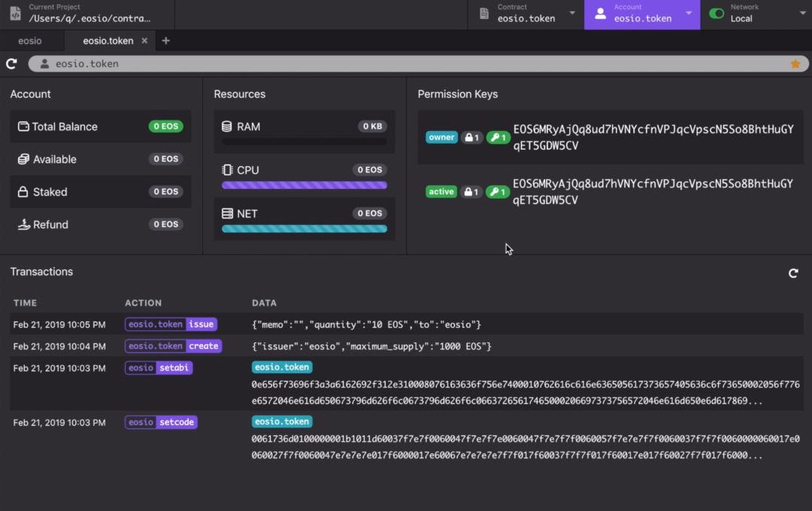Click the setabi hex data text

525,392
